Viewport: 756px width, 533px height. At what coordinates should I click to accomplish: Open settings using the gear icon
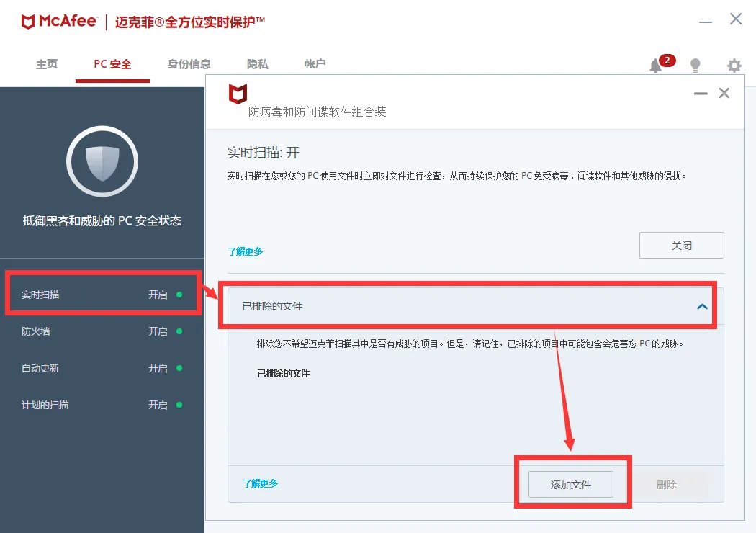click(734, 65)
